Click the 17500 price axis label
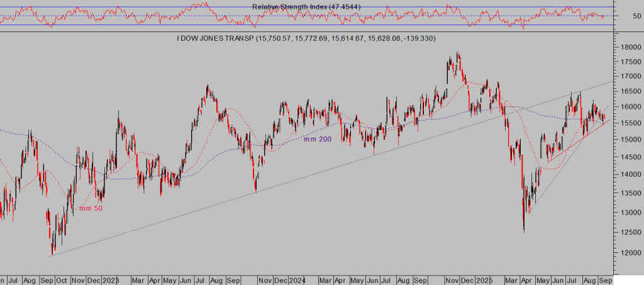Image resolution: width=644 pixels, height=285 pixels. pos(631,62)
